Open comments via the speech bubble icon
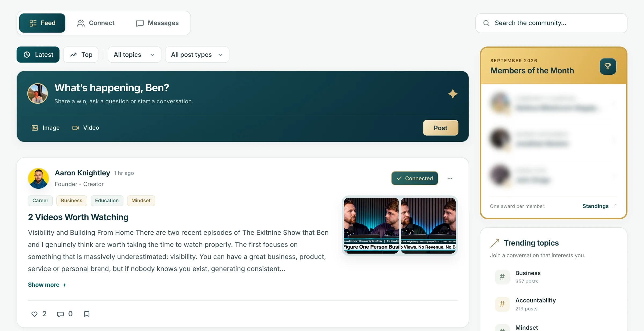 coord(60,314)
